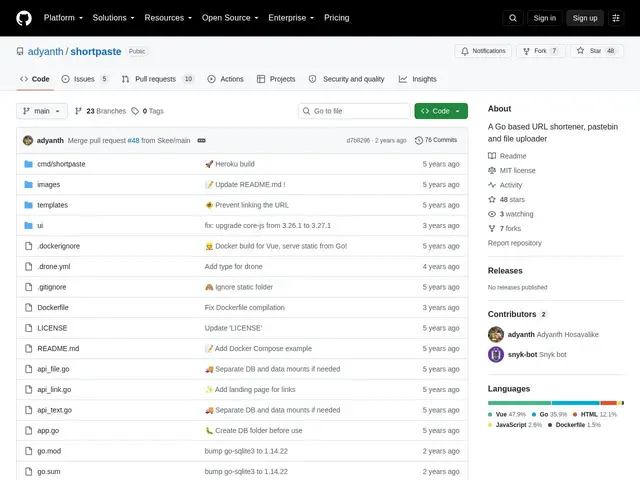Viewport: 640px width, 480px height.
Task: Open the 'Add type for drone' commit message
Action: [x=233, y=267]
